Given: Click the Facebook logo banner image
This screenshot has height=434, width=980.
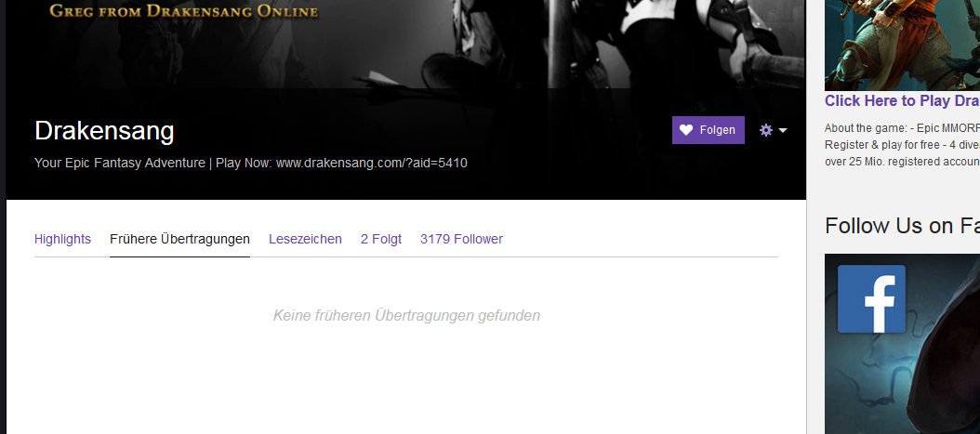Looking at the screenshot, I should click(x=902, y=344).
